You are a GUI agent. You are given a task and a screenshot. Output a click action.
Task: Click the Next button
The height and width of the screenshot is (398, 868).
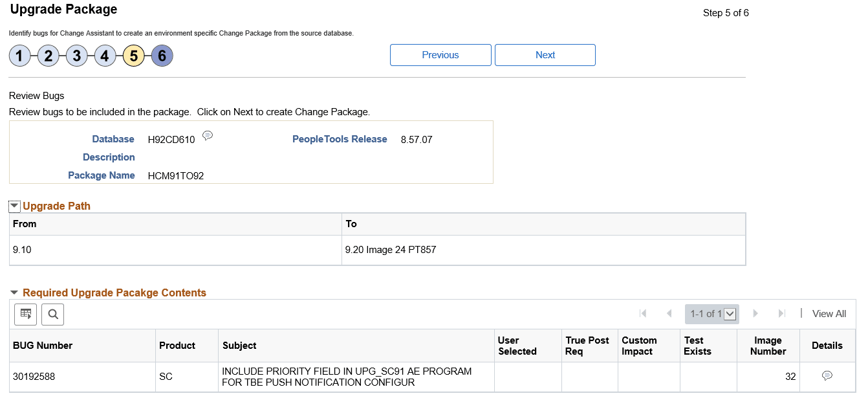pos(545,54)
